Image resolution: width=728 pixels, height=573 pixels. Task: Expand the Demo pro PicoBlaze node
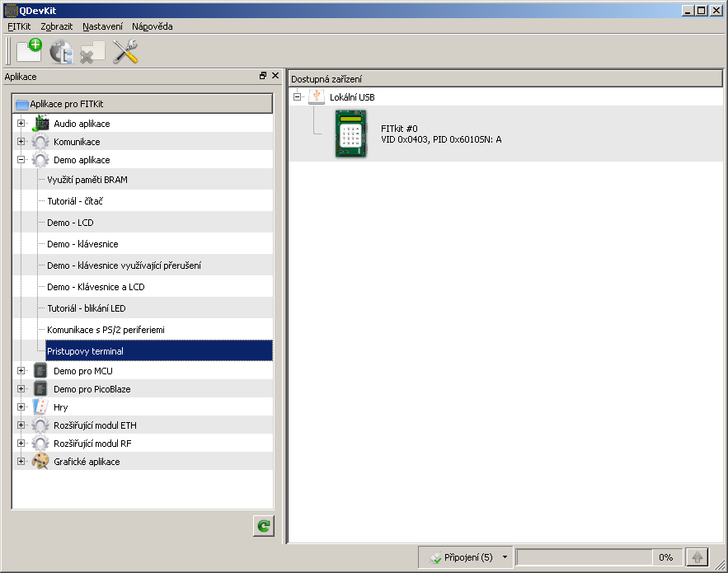pyautogui.click(x=21, y=389)
